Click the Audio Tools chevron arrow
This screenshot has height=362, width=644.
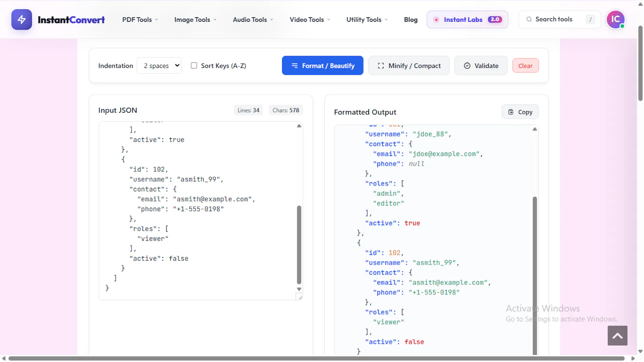click(272, 20)
